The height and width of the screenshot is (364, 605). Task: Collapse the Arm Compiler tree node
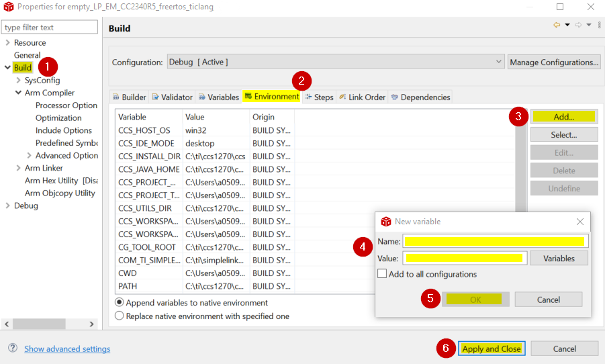[x=18, y=93]
